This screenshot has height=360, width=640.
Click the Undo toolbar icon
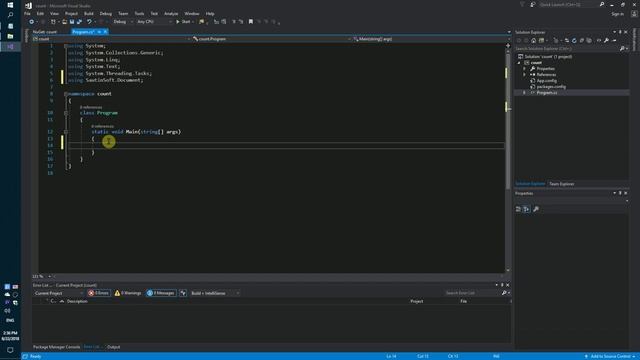89,22
